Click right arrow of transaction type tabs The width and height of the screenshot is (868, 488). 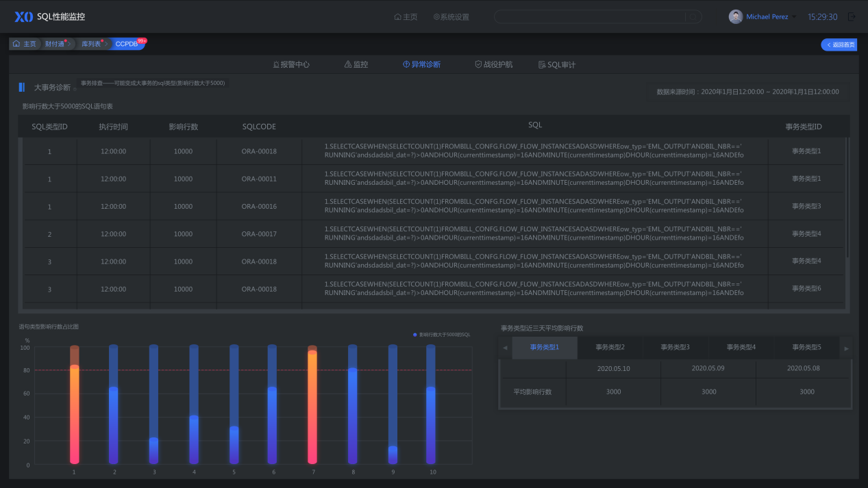click(x=846, y=348)
